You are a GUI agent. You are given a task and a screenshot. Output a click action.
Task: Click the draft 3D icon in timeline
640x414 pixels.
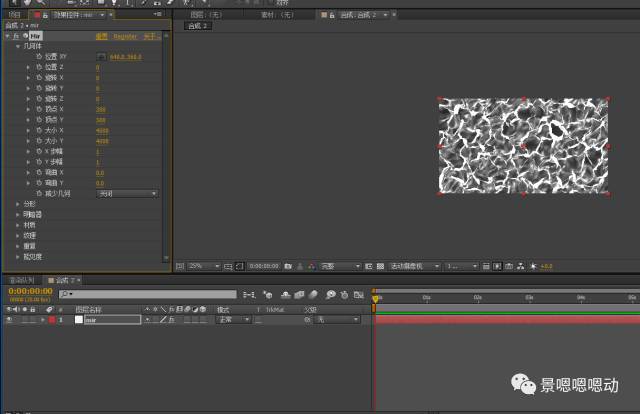268,295
